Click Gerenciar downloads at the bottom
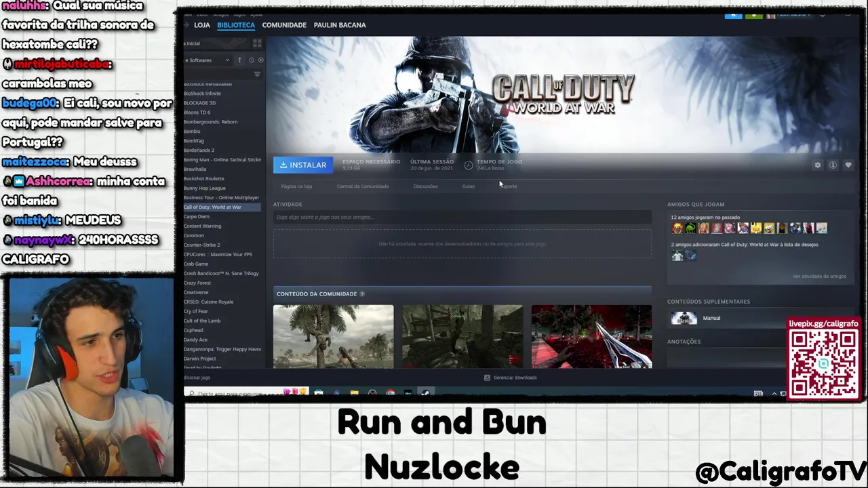 click(510, 378)
